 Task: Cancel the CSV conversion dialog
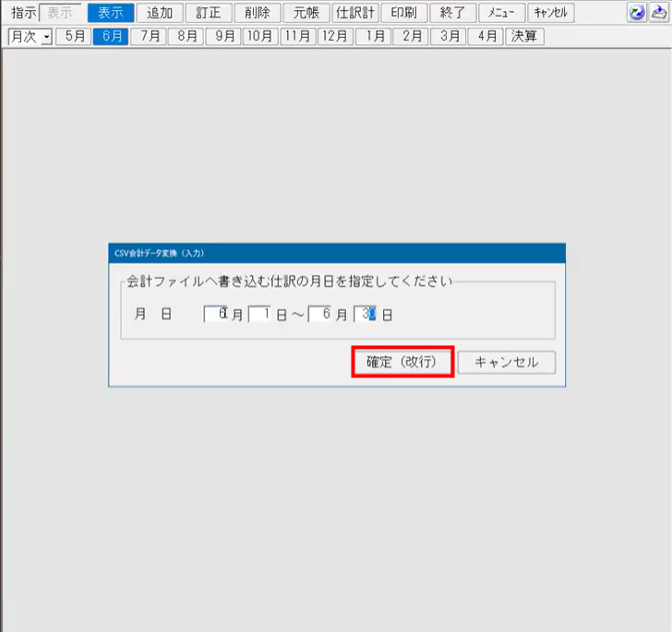tap(506, 362)
